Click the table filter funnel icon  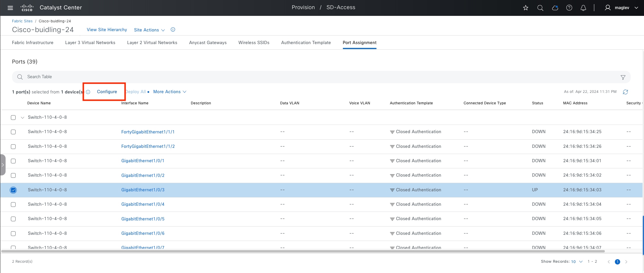623,77
